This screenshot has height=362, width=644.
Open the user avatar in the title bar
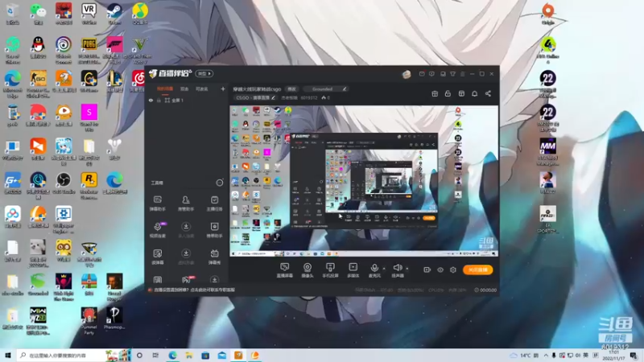pyautogui.click(x=407, y=74)
